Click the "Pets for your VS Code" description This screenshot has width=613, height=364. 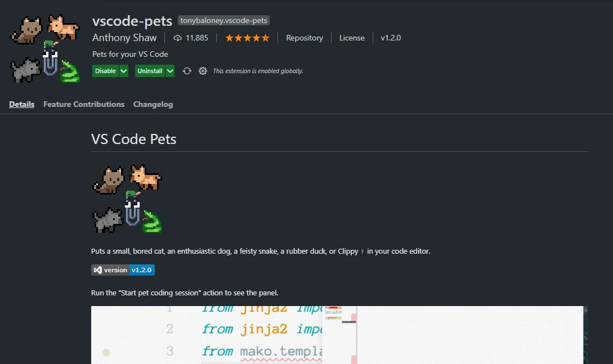point(130,54)
